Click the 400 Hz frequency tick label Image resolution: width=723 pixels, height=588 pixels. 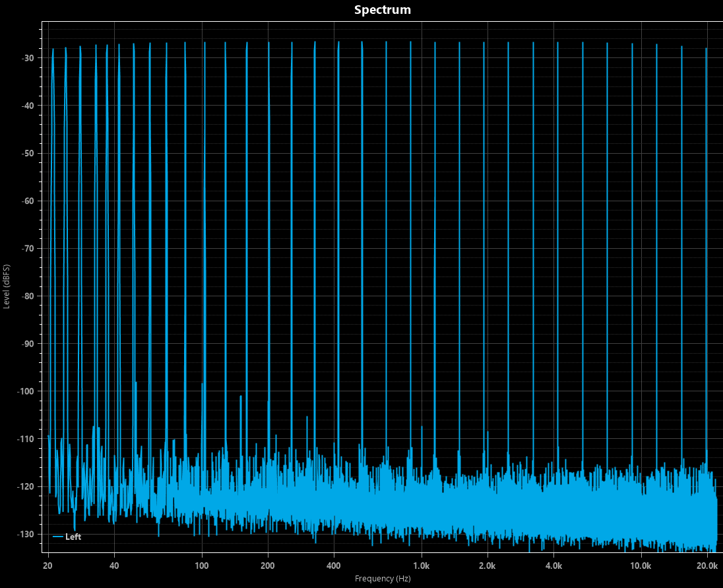(333, 566)
